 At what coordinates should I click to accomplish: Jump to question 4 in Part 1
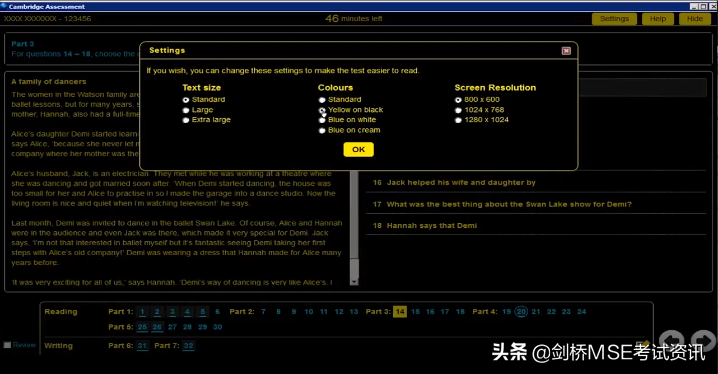[x=187, y=312]
